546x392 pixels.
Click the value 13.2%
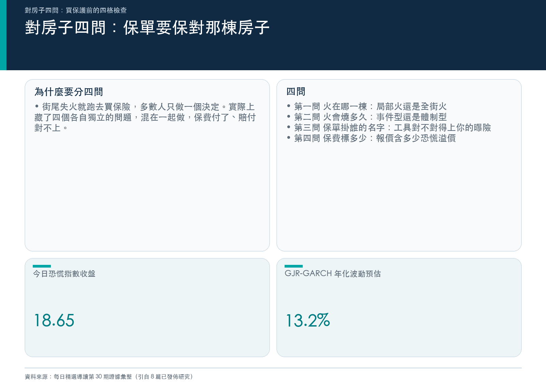308,320
